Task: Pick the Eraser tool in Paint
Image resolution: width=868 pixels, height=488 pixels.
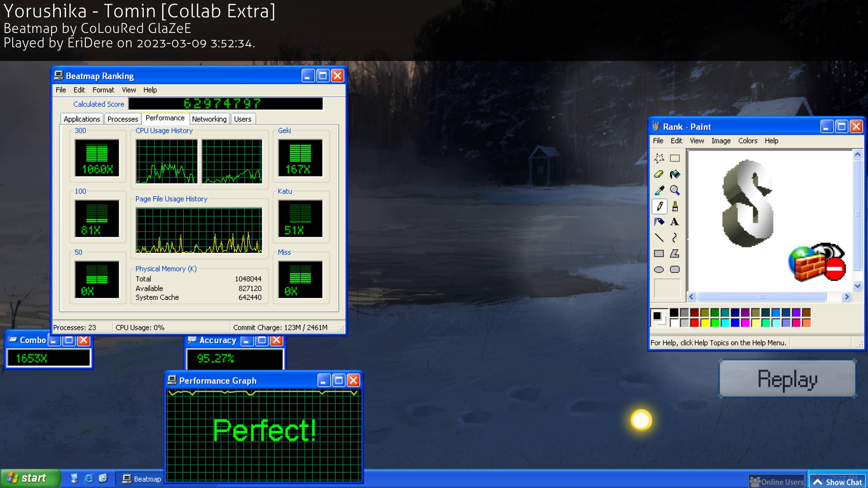Action: [x=659, y=174]
